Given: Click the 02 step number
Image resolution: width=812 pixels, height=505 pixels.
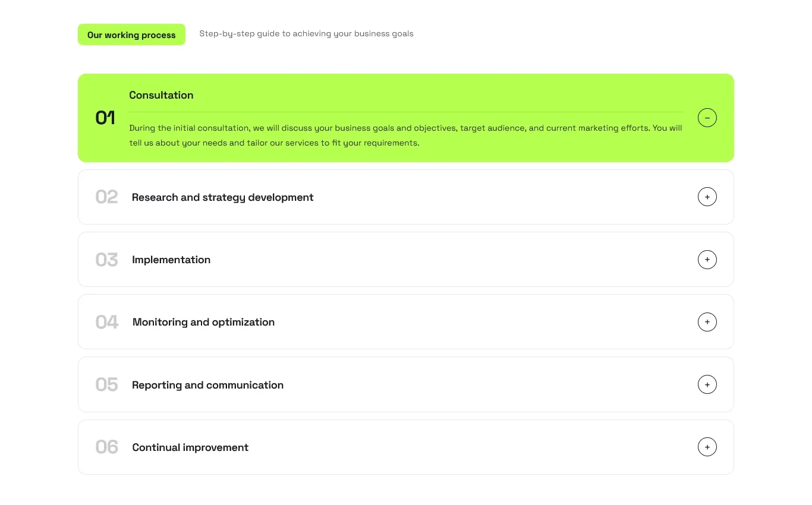Looking at the screenshot, I should [106, 197].
